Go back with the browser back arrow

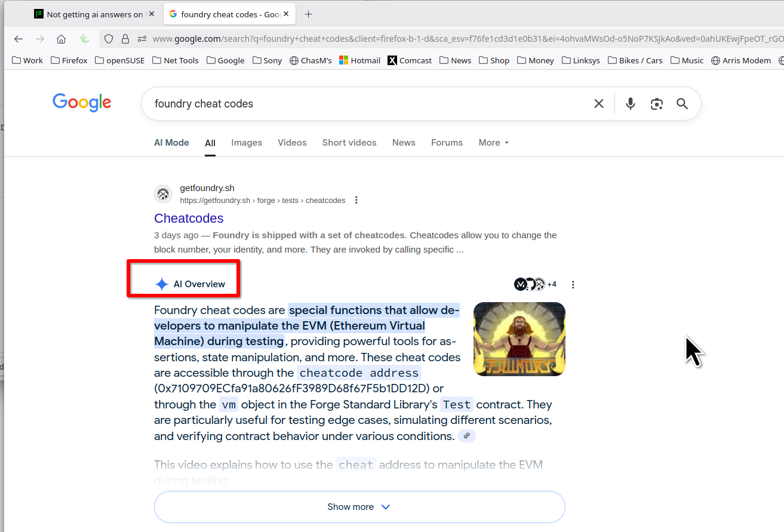click(x=19, y=39)
